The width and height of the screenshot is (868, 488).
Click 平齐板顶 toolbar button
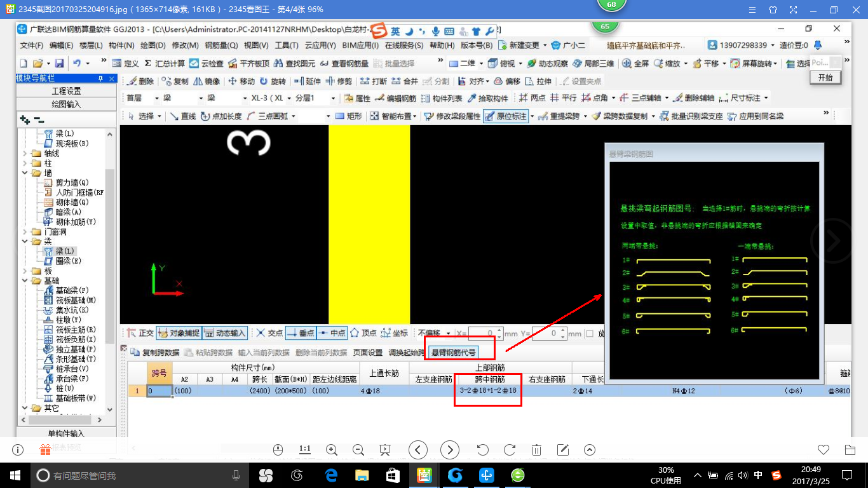[249, 64]
